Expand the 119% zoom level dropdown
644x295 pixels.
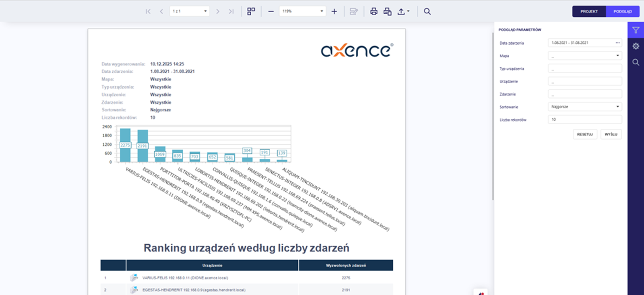[322, 11]
